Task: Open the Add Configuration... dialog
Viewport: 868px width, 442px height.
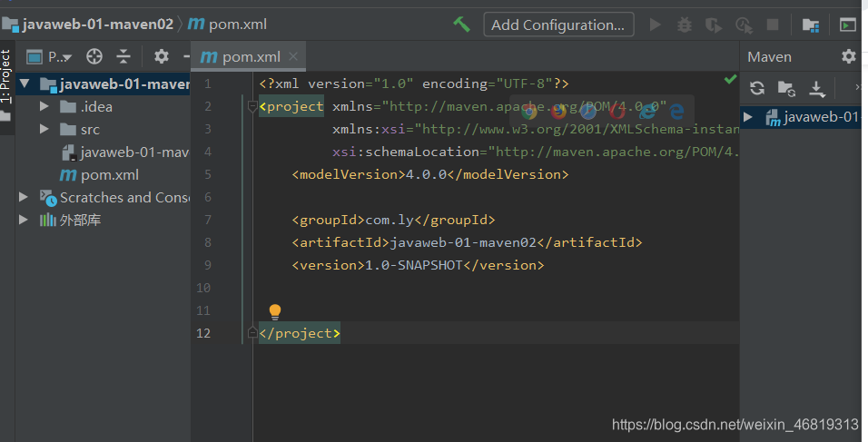Action: pos(558,25)
